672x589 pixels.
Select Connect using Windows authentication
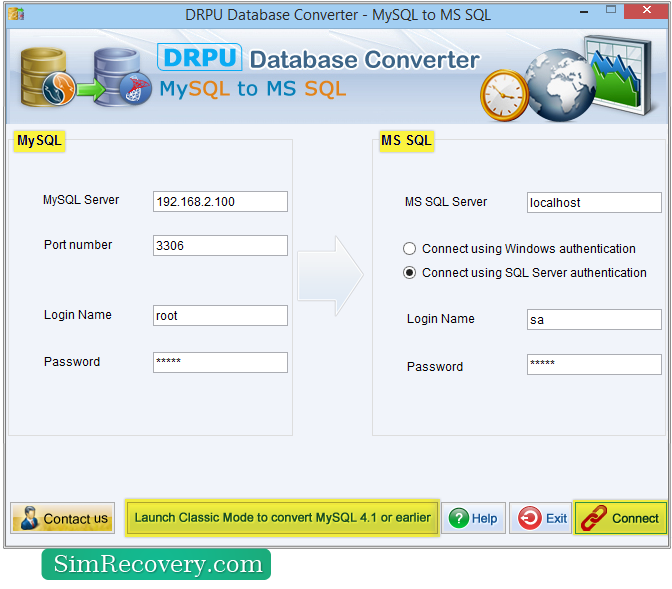(409, 249)
